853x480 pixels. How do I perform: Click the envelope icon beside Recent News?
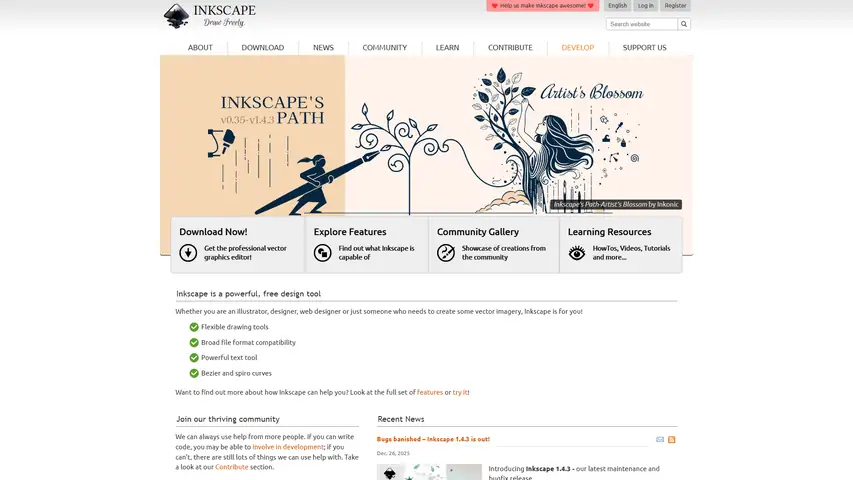click(x=660, y=439)
